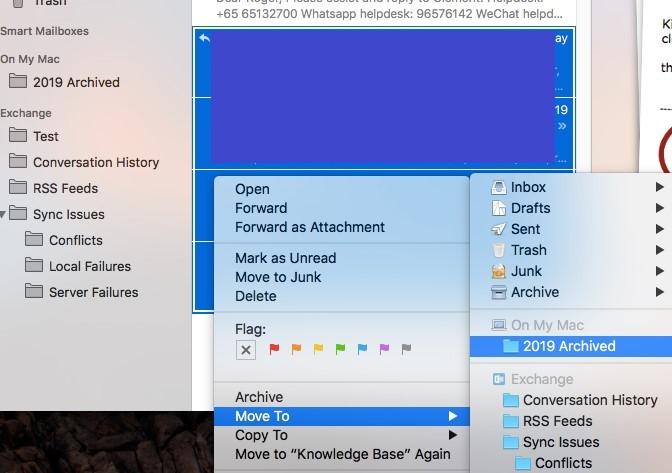672x473 pixels.
Task: Pick the blue flag icon
Action: pyautogui.click(x=362, y=349)
